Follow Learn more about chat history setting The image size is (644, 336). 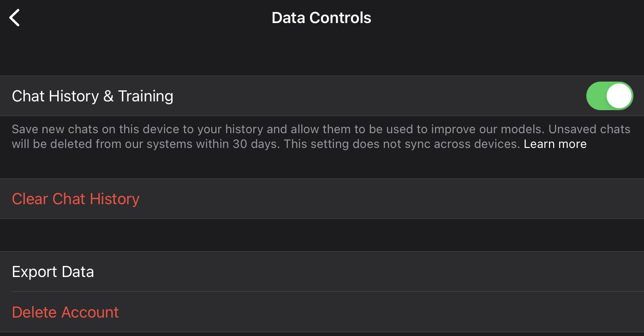tap(555, 144)
